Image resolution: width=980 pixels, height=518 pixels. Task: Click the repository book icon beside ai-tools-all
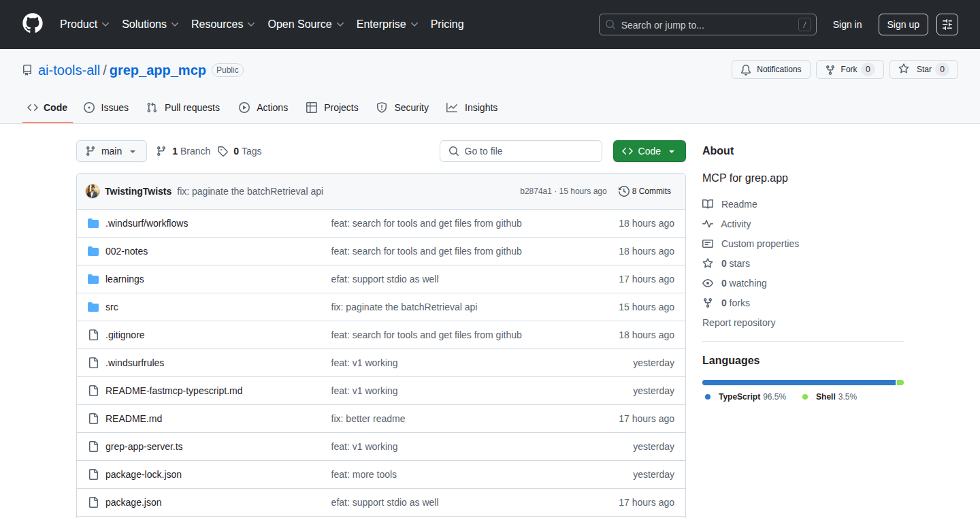27,70
